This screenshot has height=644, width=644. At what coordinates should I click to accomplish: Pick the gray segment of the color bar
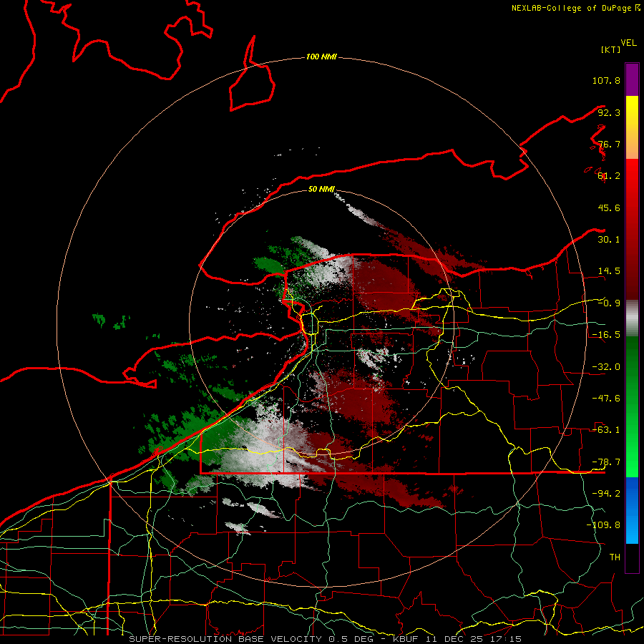coord(632,318)
